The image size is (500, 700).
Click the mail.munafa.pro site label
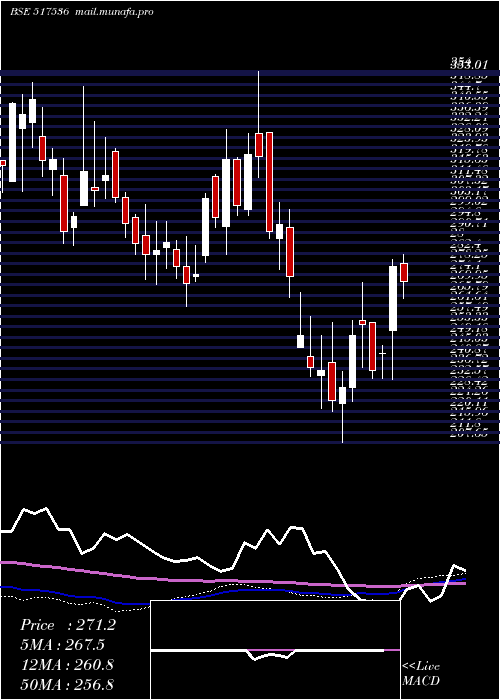coord(113,12)
